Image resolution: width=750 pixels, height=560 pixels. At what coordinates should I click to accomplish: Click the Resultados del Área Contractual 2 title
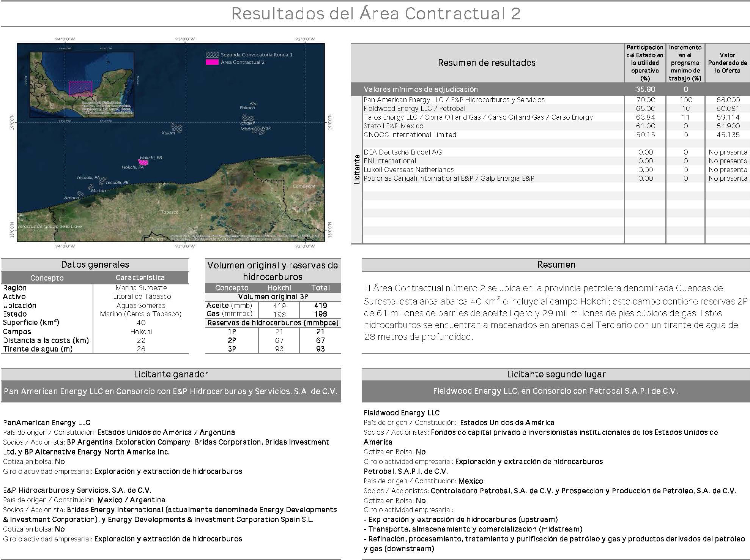pos(375,14)
